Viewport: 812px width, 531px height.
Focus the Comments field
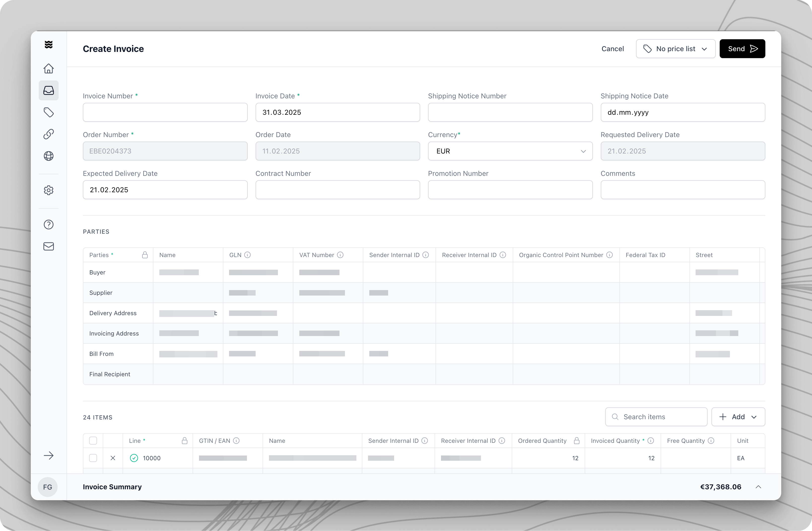[683, 190]
